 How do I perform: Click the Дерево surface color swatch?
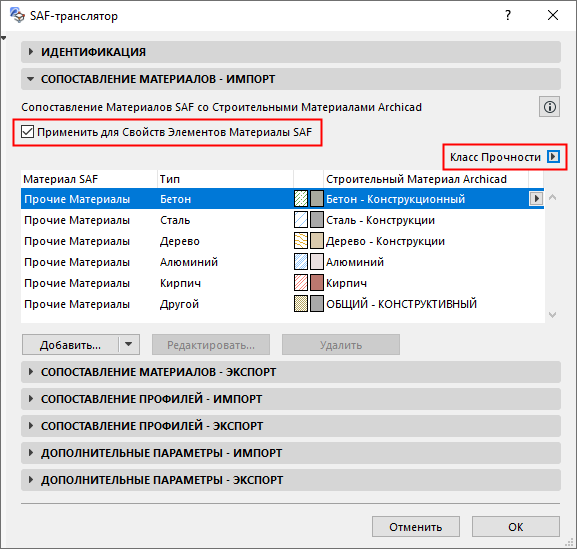tap(317, 241)
